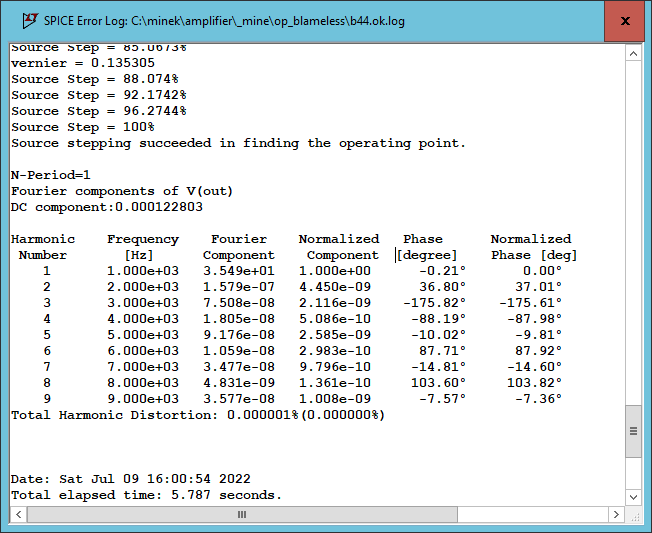
Task: Click the 'Frequency [Hz]' column header
Action: (143, 247)
